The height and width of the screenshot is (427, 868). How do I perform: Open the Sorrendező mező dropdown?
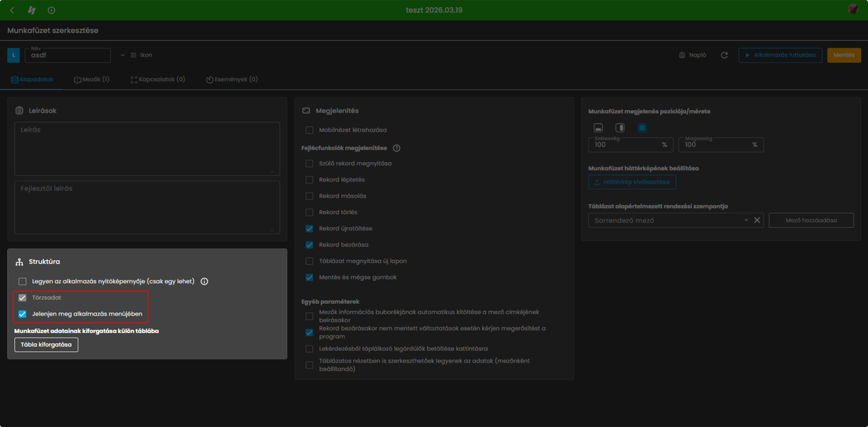pos(670,220)
